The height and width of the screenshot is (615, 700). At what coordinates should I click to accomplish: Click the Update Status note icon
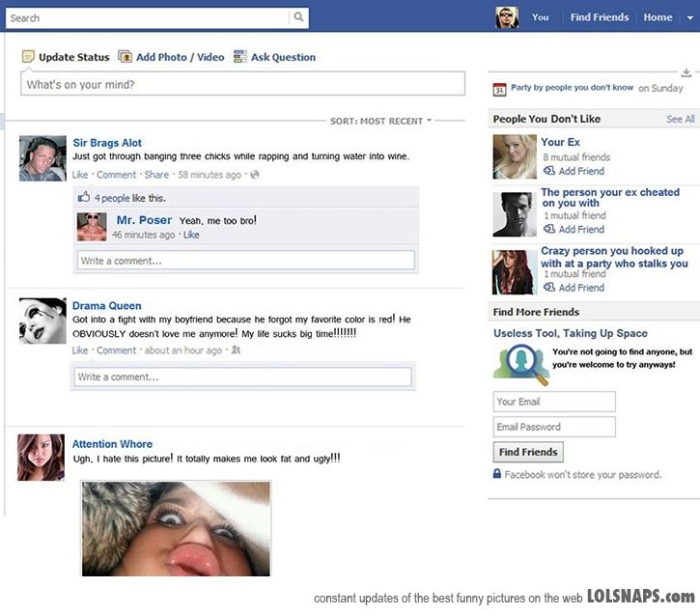coord(28,57)
